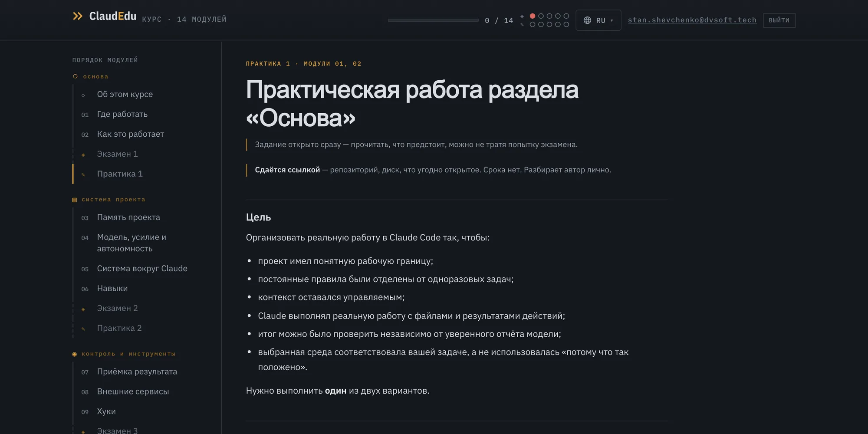
Task: Click the course progress bar
Action: click(433, 20)
